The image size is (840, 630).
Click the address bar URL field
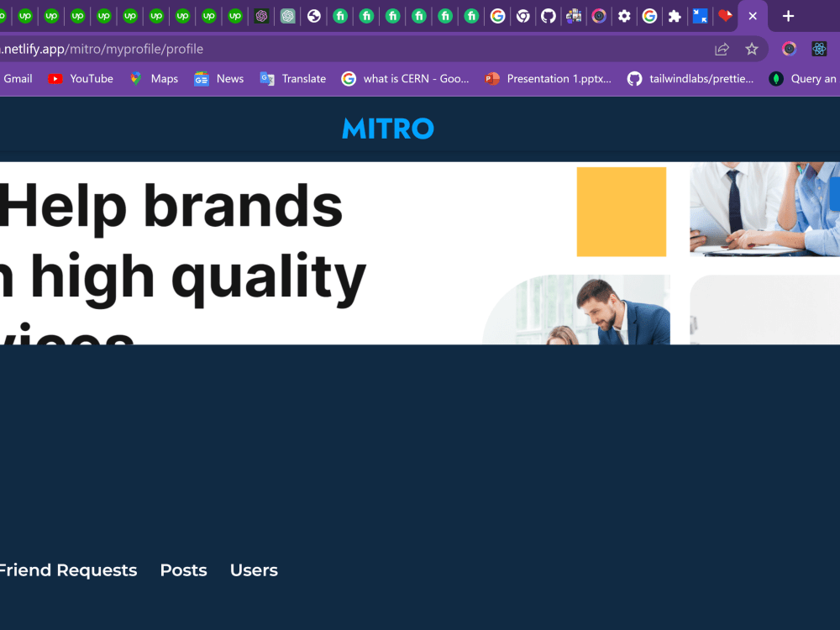(336, 49)
